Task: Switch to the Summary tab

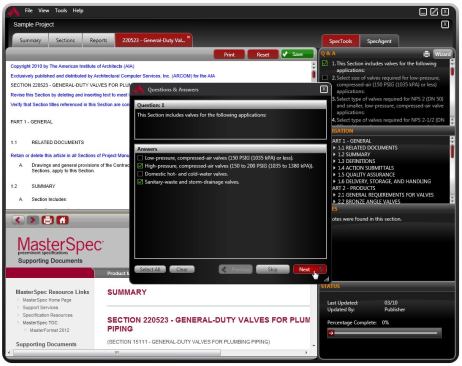Action: (30, 40)
